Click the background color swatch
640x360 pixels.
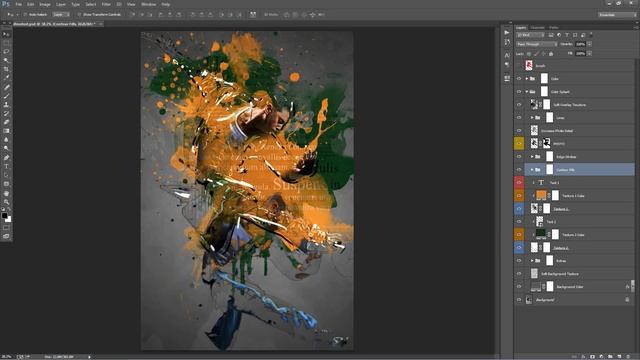[x=8, y=220]
